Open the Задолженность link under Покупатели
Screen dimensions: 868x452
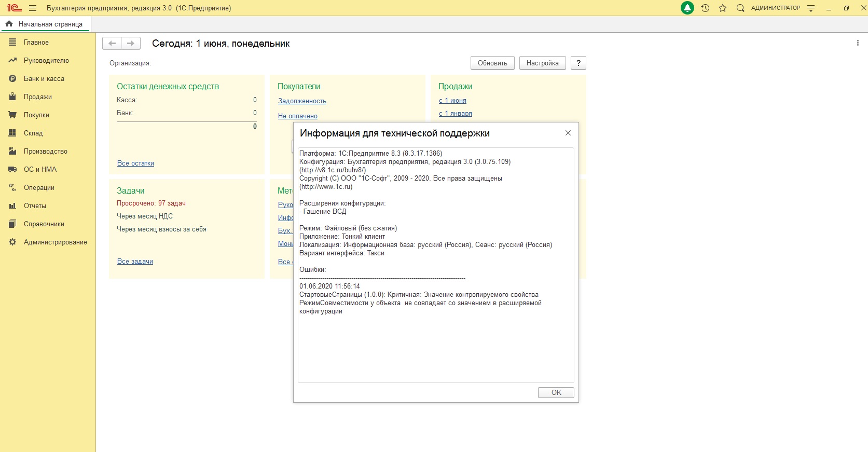pyautogui.click(x=302, y=101)
